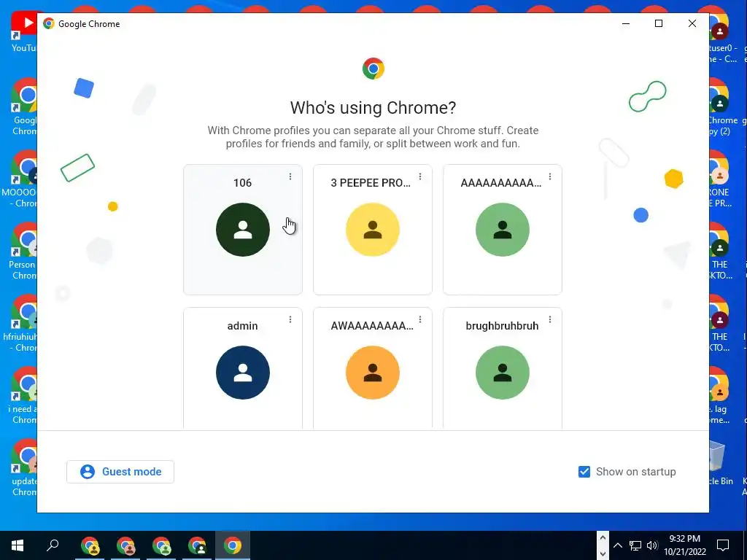Open the notification center icon
Viewport: 747px width, 560px height.
(723, 545)
